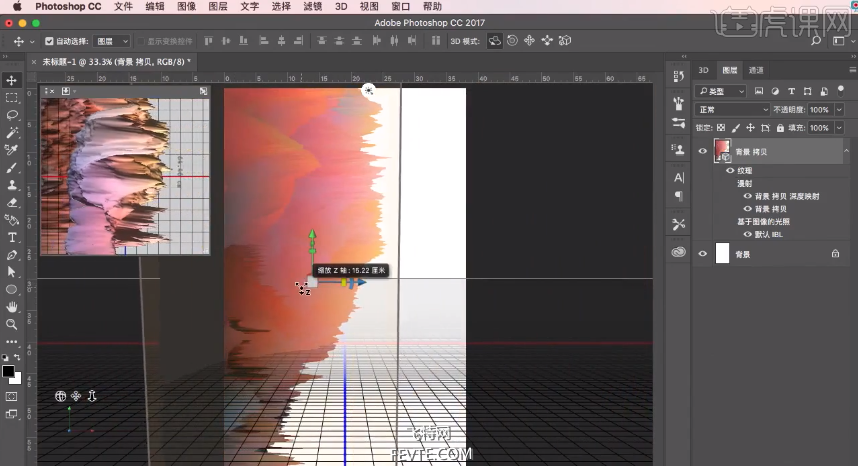Filter layers by type (T) layers
This screenshot has width=858, height=466.
tap(791, 91)
